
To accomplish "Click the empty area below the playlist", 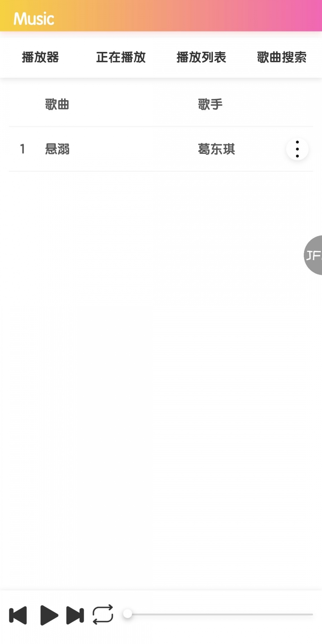I will pos(161,379).
